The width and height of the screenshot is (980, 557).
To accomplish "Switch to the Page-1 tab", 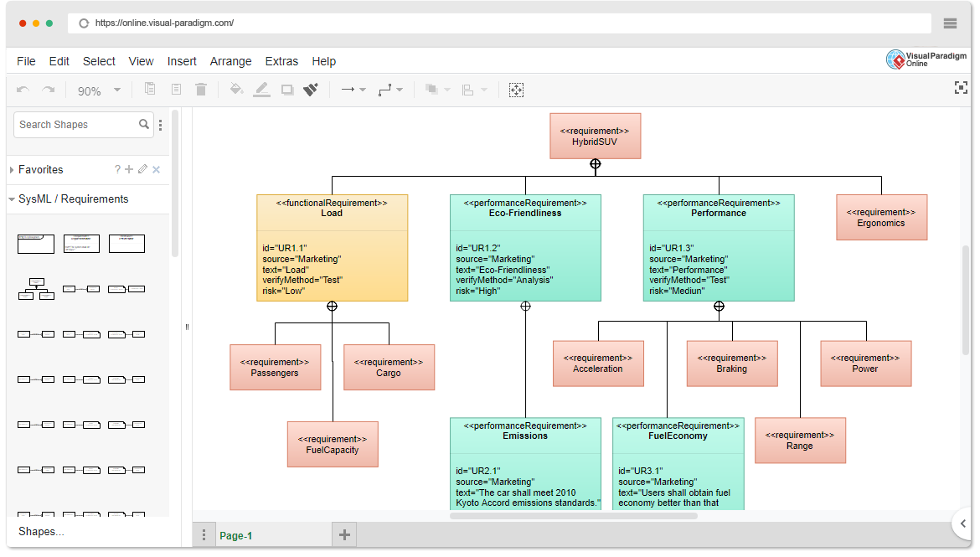I will [x=237, y=533].
